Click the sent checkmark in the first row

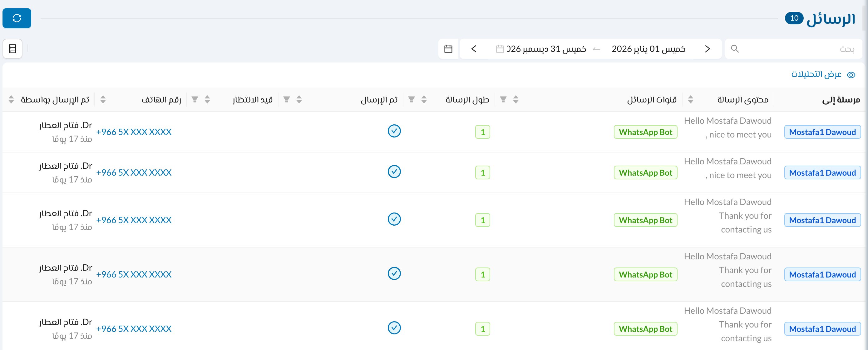point(394,131)
